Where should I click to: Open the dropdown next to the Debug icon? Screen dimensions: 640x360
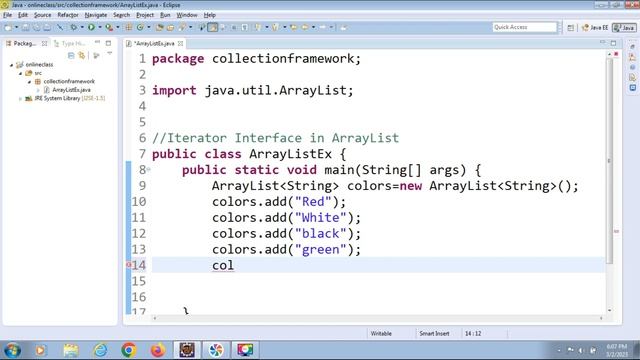tap(82, 27)
